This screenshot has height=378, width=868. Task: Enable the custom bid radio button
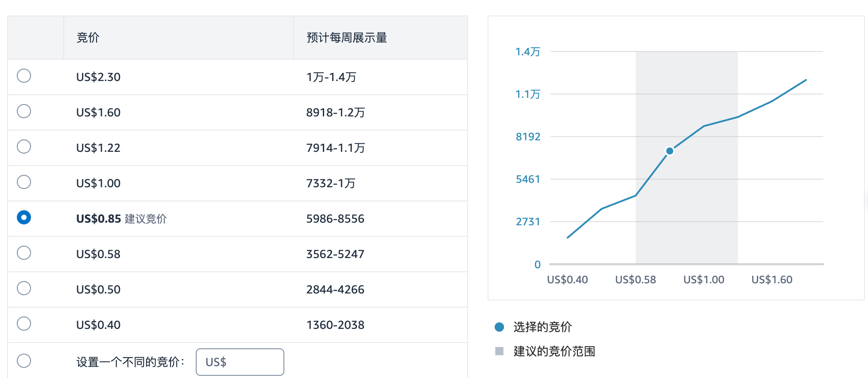click(24, 361)
